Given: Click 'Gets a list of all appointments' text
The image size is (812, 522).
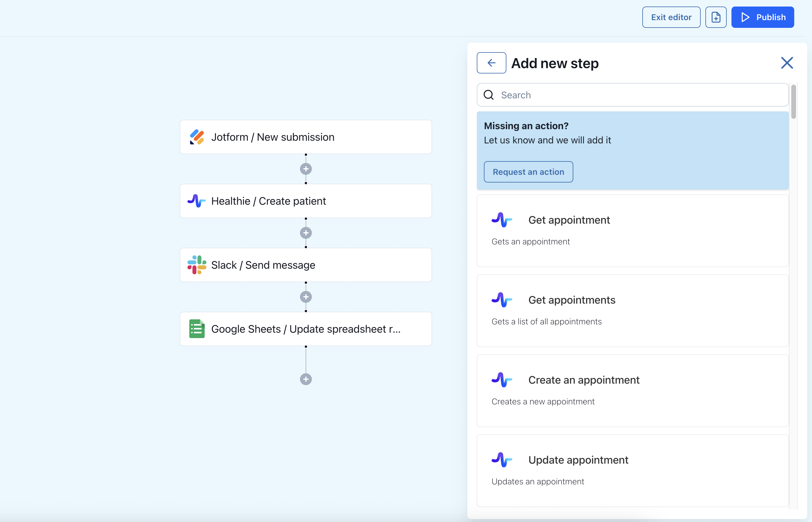Looking at the screenshot, I should [x=546, y=322].
